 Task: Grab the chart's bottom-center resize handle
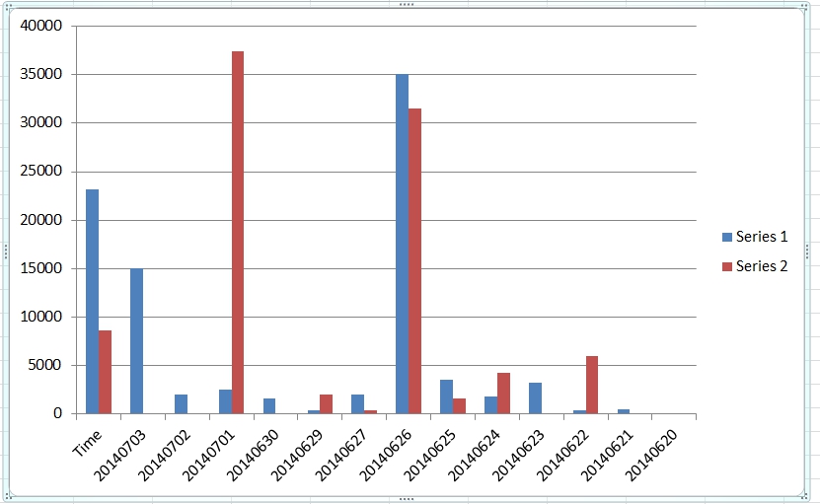pyautogui.click(x=407, y=499)
